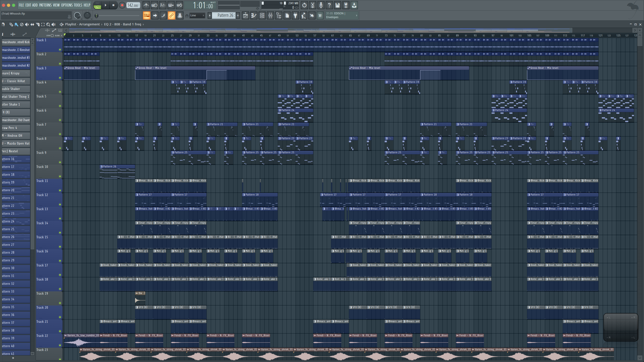Click the microphone recording options icon
This screenshot has width=644, height=362.
point(321,5)
